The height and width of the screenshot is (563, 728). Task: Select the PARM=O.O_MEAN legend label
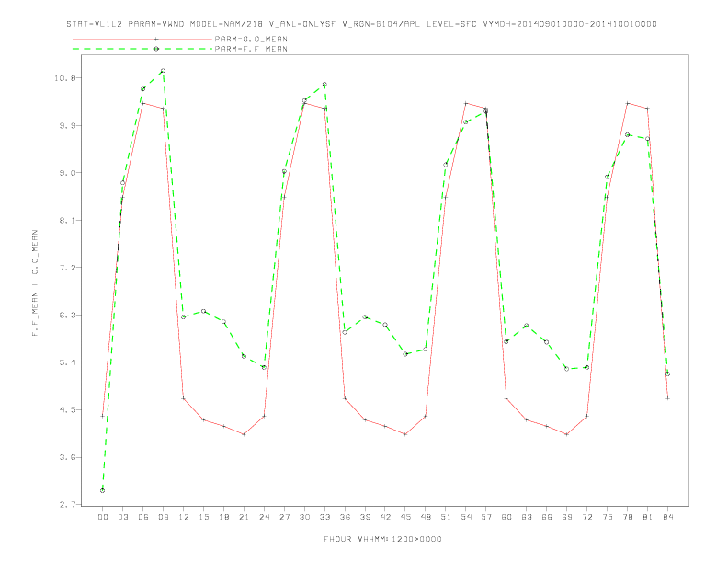click(251, 39)
